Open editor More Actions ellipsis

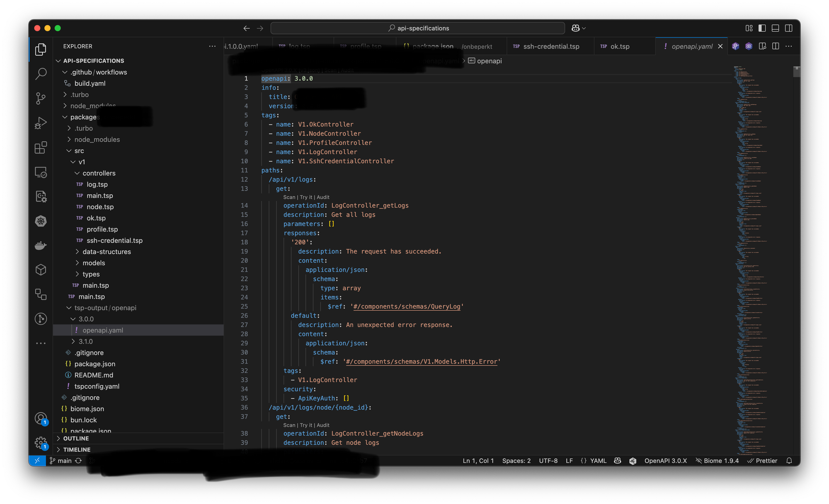789,46
